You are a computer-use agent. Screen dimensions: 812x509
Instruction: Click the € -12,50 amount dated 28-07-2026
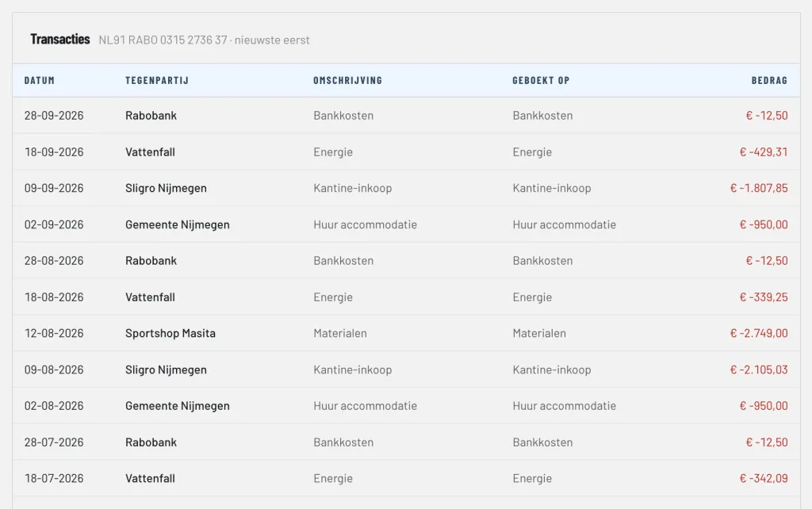pos(767,442)
